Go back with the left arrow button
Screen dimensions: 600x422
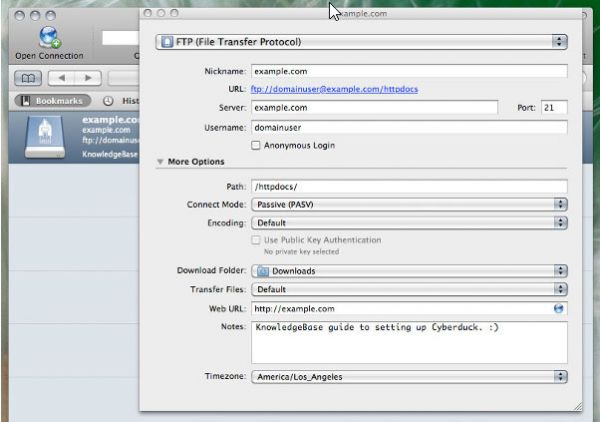click(x=61, y=78)
